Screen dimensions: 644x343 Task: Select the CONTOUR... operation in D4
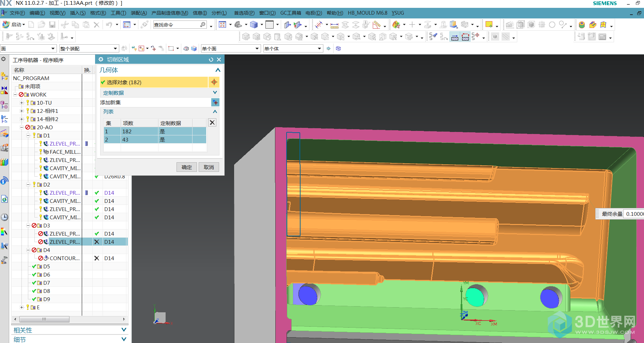(65, 258)
